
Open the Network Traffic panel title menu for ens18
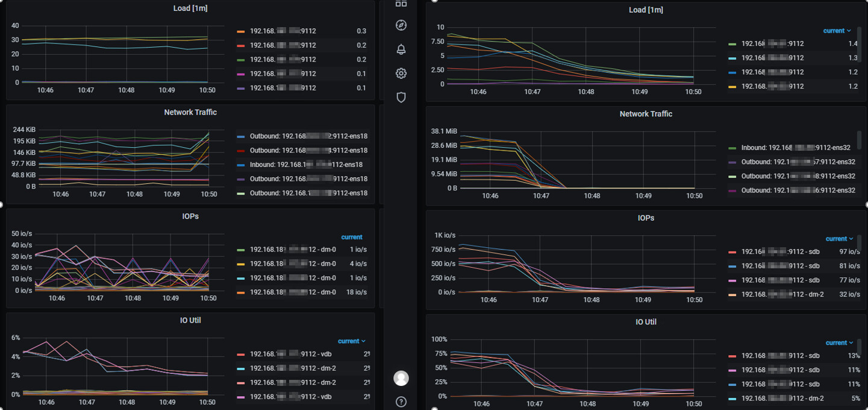point(190,112)
